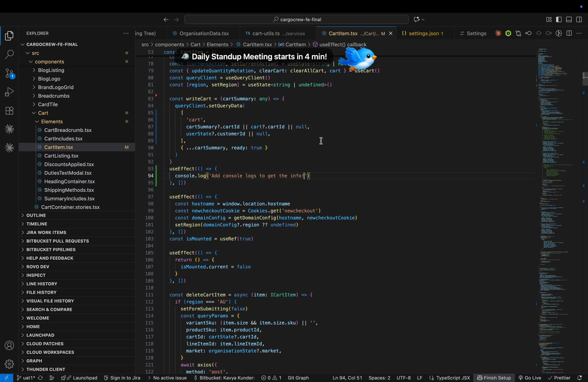
Task: Open the chat dropdown arrow in title bar
Action: 423,20
